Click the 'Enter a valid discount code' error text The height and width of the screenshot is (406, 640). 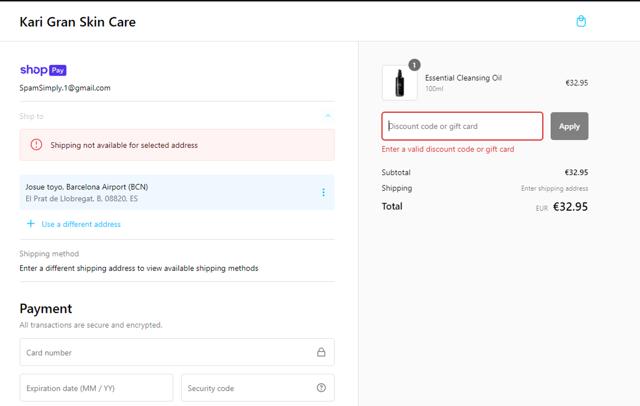448,149
